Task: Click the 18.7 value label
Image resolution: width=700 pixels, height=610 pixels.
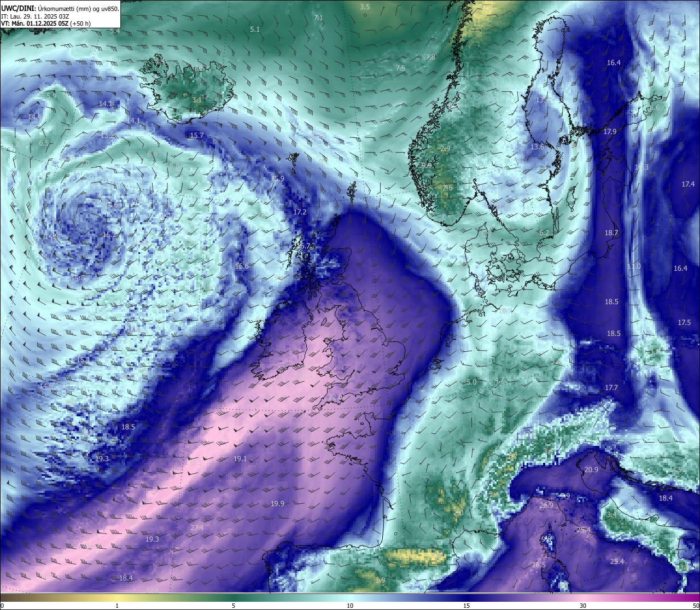Action: 611,233
